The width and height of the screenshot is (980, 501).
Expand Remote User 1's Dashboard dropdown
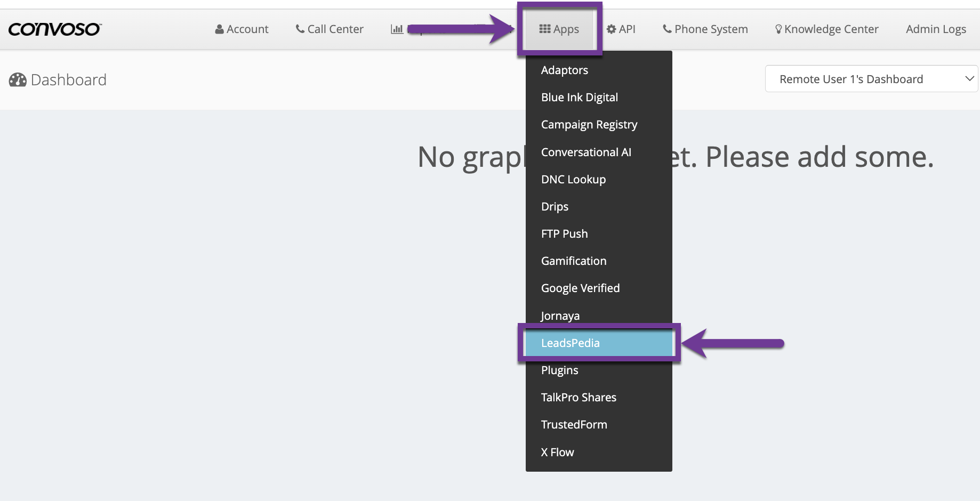point(871,79)
